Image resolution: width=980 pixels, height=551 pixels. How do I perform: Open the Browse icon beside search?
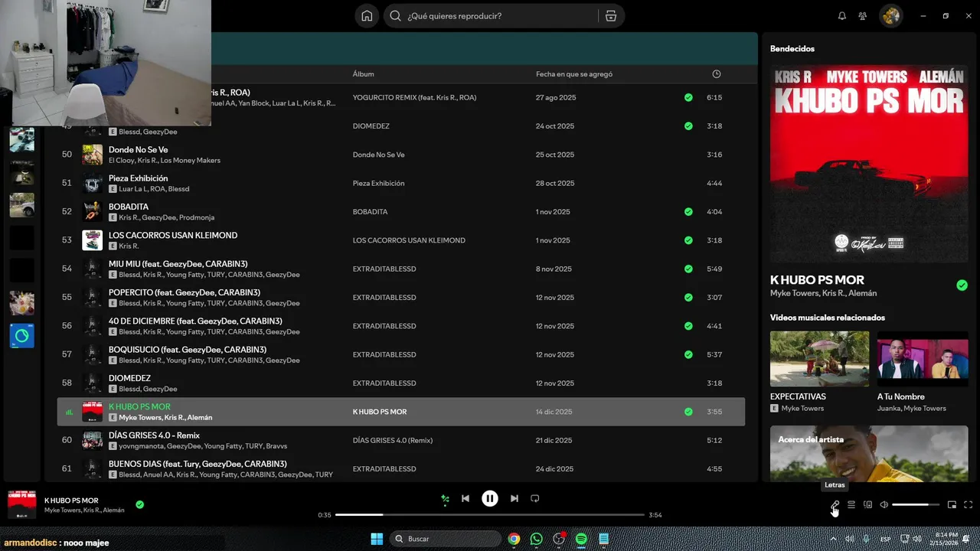click(610, 16)
